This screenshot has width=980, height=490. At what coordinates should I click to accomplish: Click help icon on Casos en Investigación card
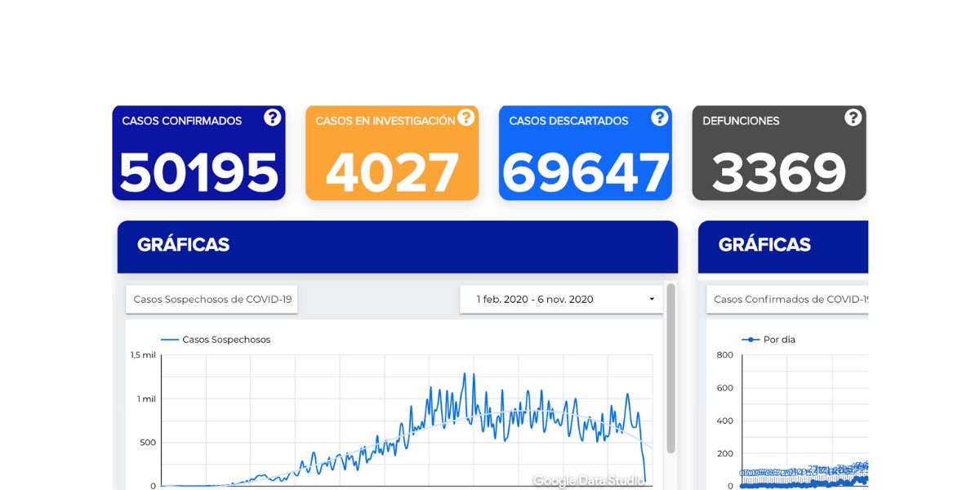pyautogui.click(x=466, y=118)
